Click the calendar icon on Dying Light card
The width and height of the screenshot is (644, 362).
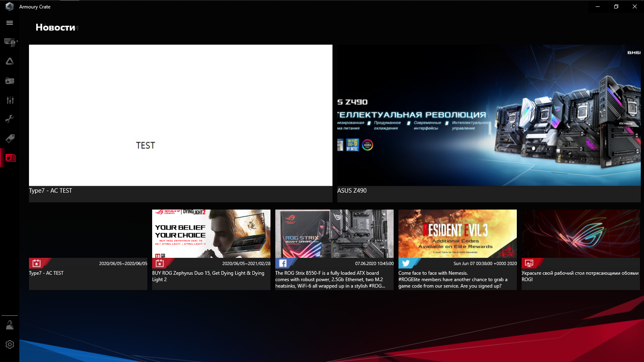tap(160, 263)
